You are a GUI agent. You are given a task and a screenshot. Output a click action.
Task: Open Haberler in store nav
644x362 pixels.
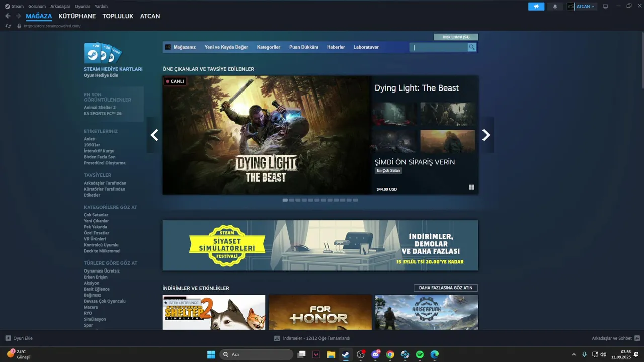[336, 47]
